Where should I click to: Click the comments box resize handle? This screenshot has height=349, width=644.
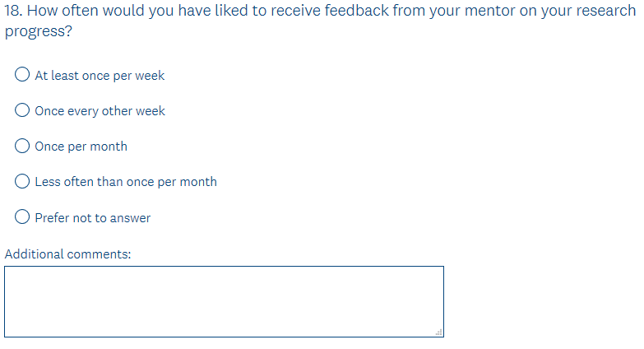(x=439, y=333)
